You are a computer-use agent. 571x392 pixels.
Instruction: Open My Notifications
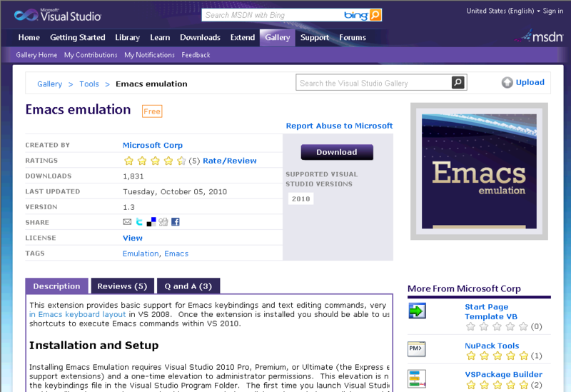149,55
